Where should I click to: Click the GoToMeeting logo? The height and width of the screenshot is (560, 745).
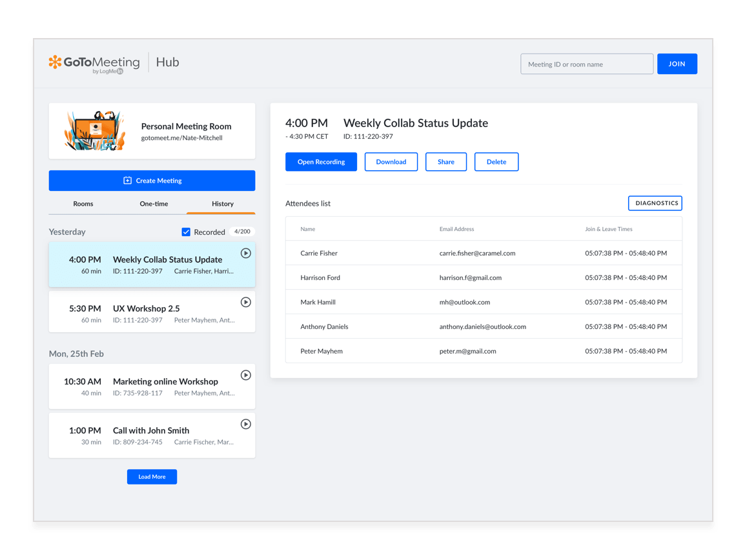(x=94, y=63)
